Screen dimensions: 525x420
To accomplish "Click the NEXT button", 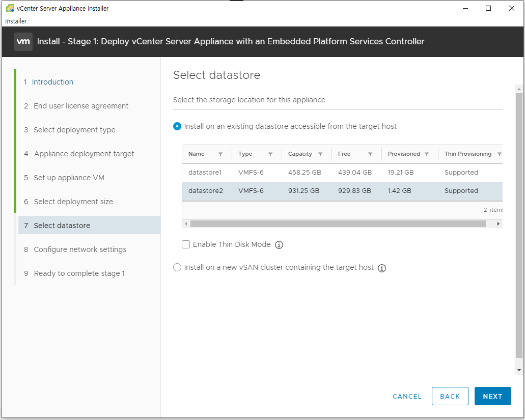I will click(492, 396).
